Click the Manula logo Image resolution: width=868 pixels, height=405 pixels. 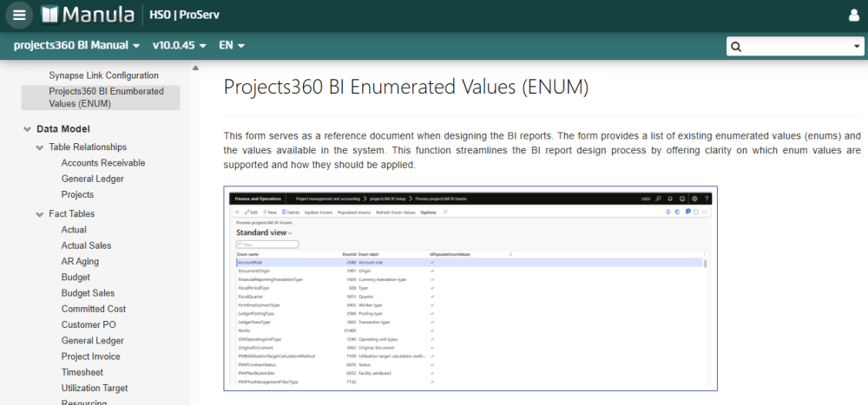point(88,15)
